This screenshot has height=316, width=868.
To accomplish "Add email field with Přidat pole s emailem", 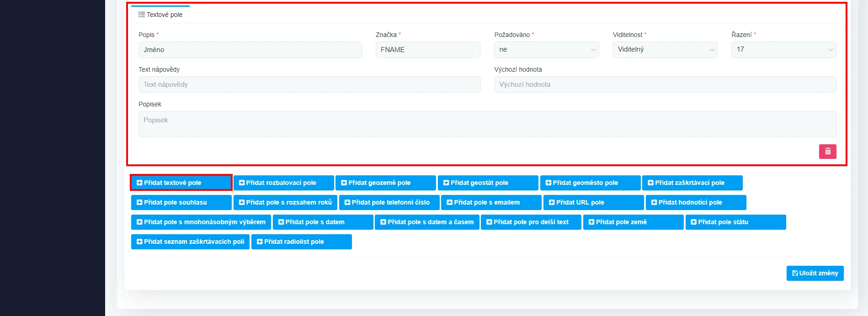I will coord(491,202).
